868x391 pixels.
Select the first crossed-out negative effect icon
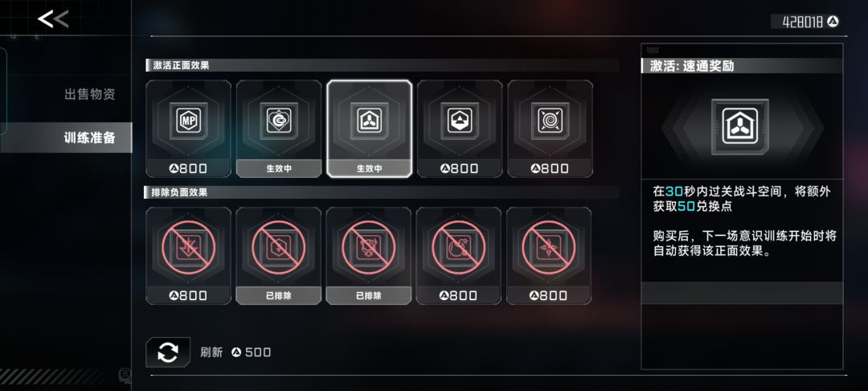[188, 248]
